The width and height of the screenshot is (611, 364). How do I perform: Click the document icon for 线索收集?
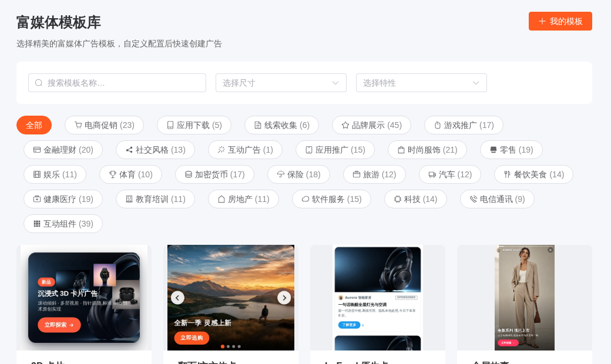[258, 126]
